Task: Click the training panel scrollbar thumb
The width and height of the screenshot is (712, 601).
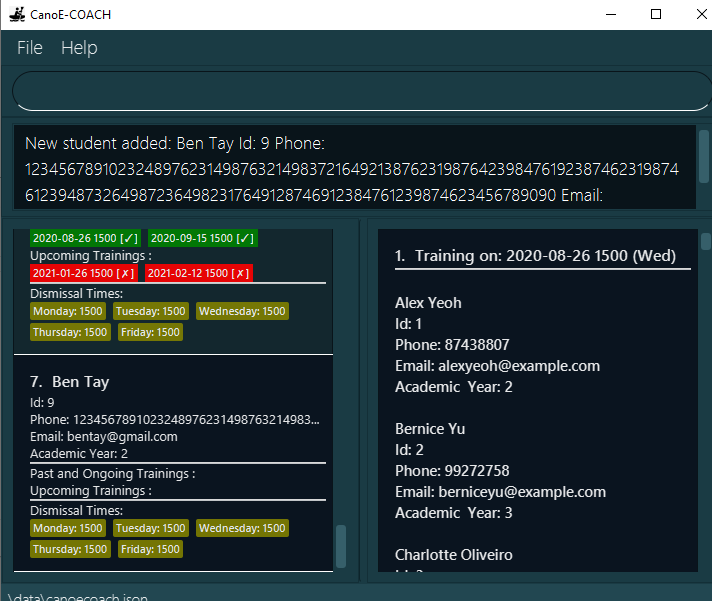Action: (x=705, y=241)
